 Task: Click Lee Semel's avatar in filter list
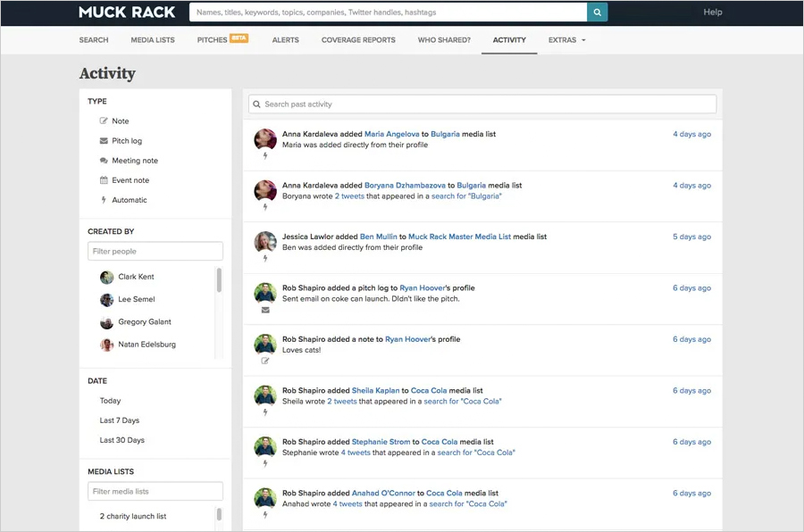(x=106, y=300)
